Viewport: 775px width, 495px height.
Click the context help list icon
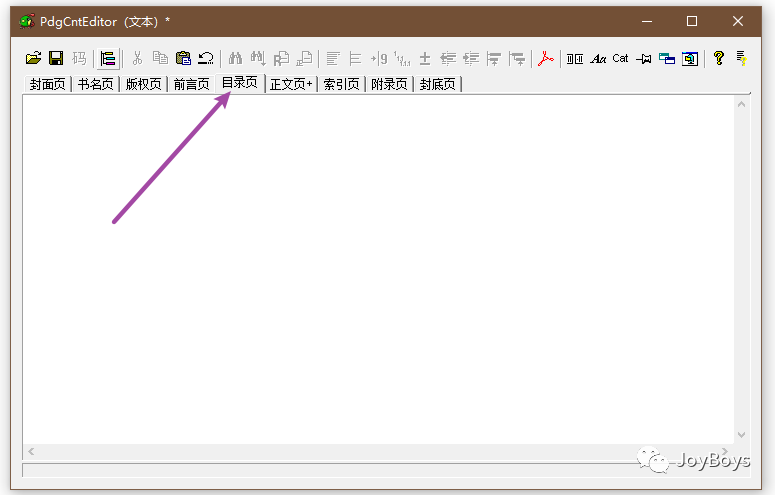[741, 58]
